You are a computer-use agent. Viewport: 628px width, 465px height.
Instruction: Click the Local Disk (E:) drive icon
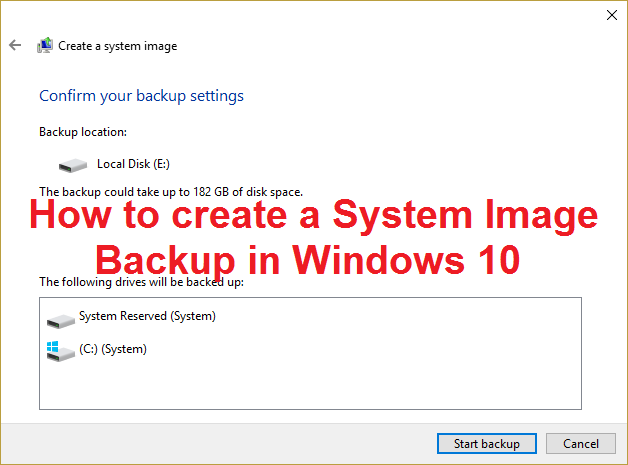click(72, 165)
